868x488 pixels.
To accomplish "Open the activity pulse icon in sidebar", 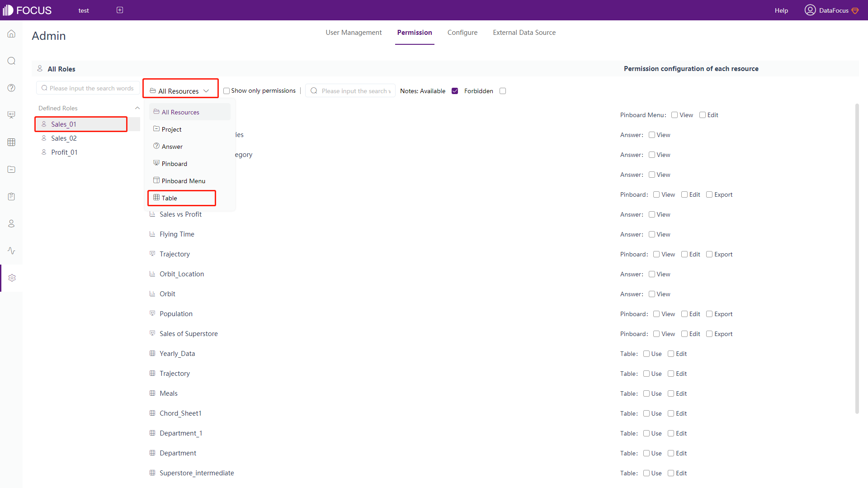I will [x=11, y=251].
